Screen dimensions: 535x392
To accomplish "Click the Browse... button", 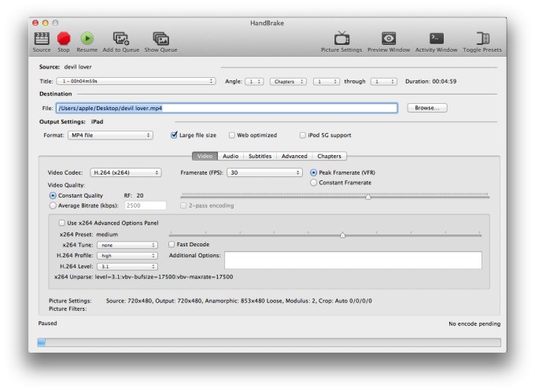I will 427,108.
